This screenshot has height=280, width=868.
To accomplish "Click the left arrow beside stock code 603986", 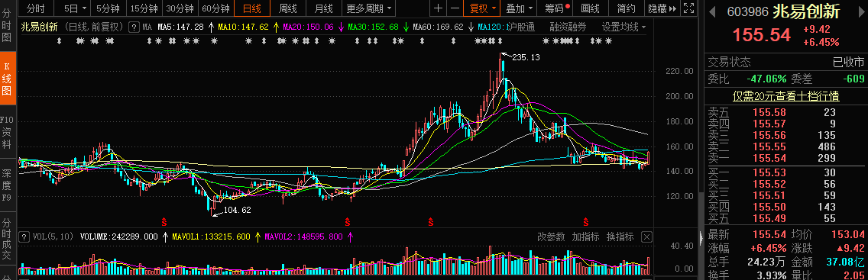I will [713, 11].
